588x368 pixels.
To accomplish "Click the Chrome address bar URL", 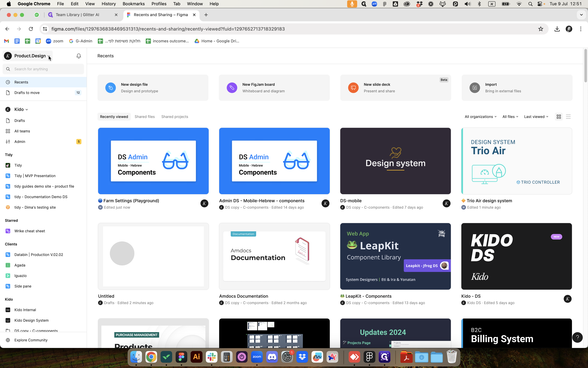I will [168, 29].
